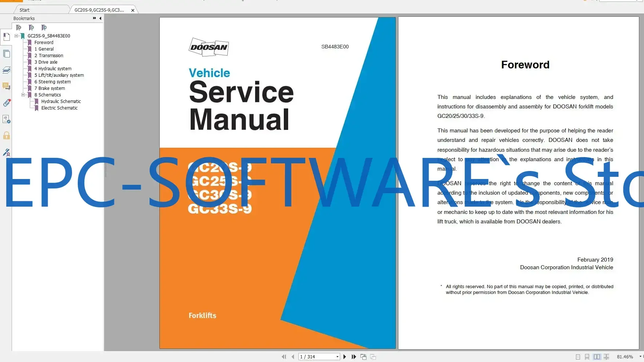Jump to the last page
The width and height of the screenshot is (644, 362).
354,357
